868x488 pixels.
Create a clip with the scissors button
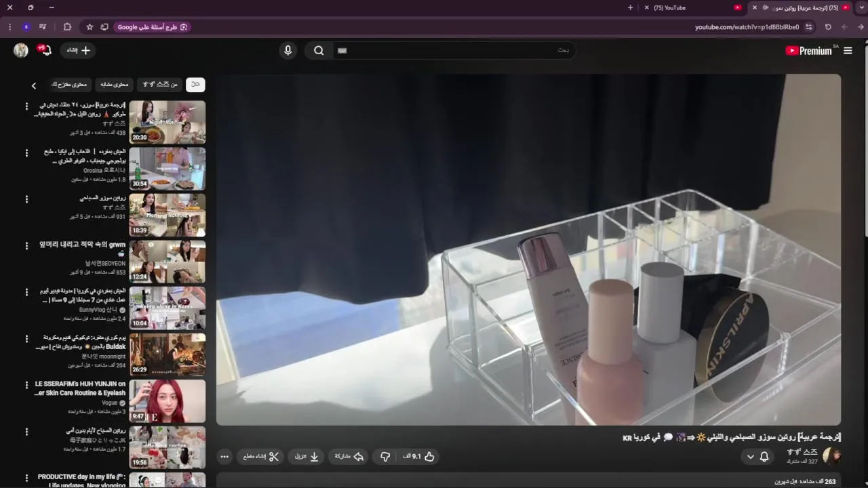[x=261, y=457]
